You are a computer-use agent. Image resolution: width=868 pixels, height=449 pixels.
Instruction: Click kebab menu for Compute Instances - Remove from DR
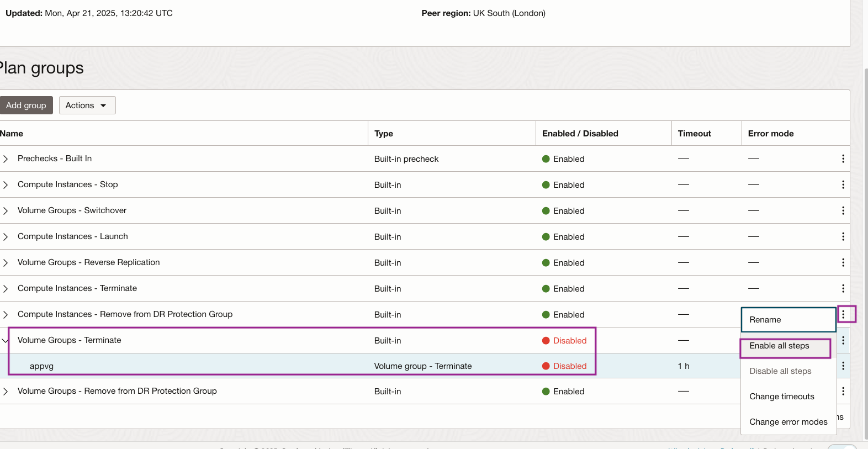pyautogui.click(x=843, y=315)
